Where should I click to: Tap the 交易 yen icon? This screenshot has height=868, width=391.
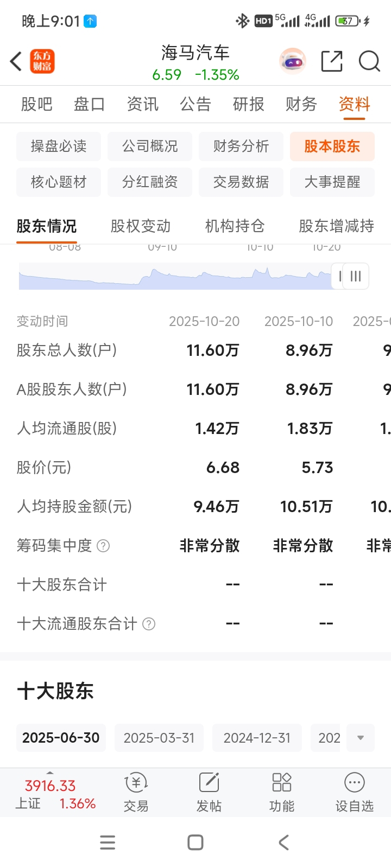(x=136, y=783)
